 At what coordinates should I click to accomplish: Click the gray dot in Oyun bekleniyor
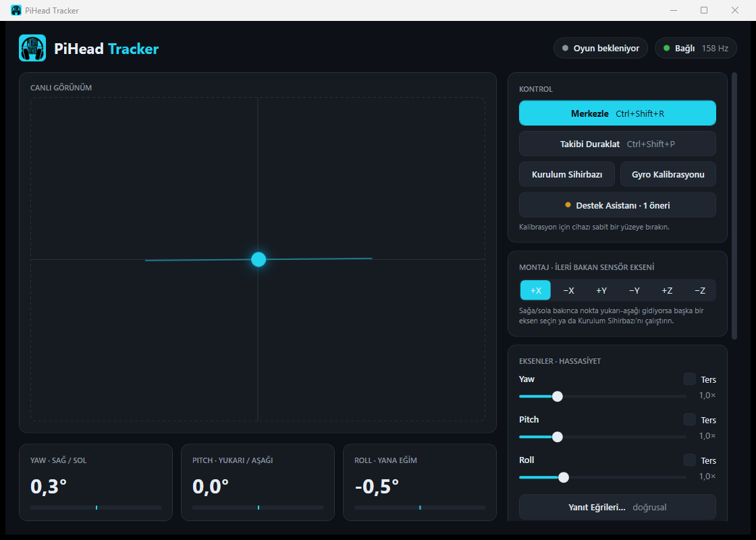coord(565,48)
